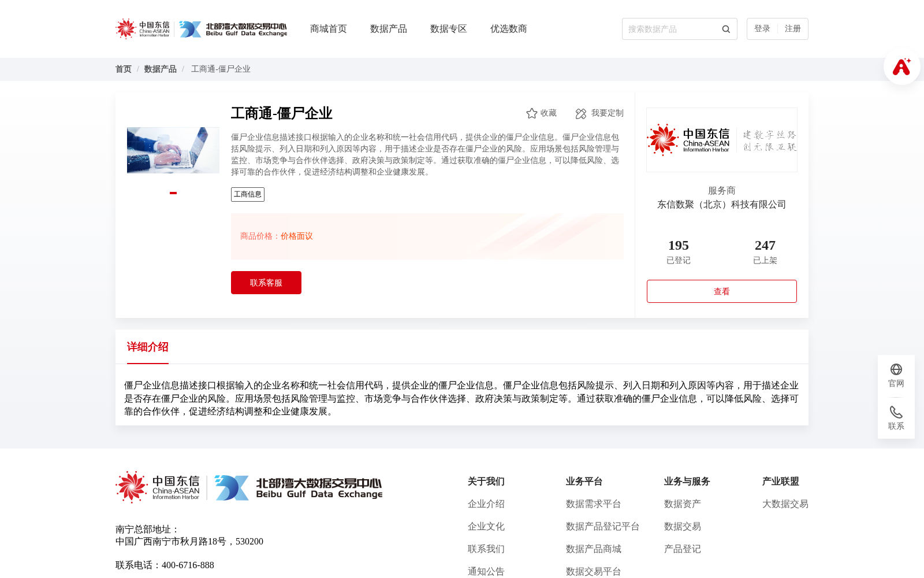Click the 收藏 star icon

click(x=532, y=113)
